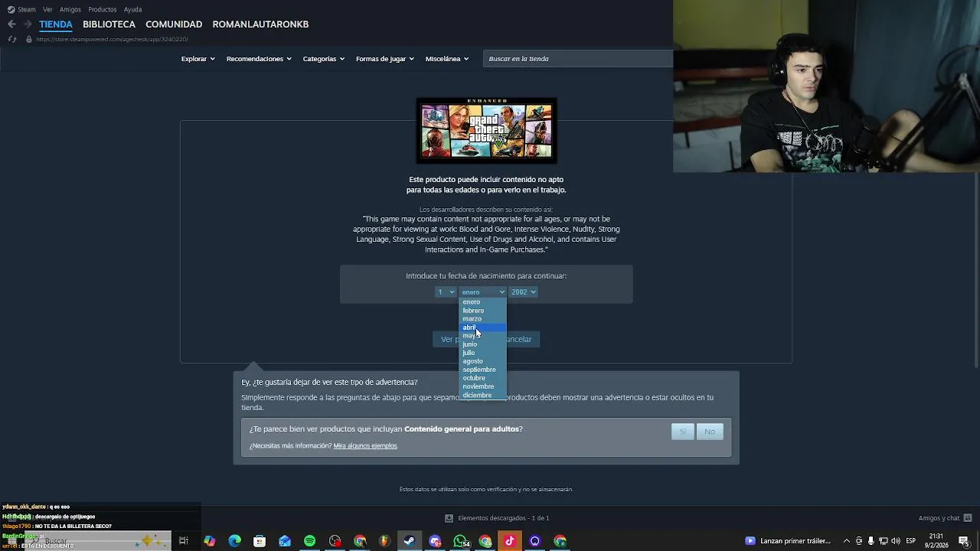Viewport: 980px width, 551px height.
Task: Select marzo in the month list
Action: click(x=482, y=319)
